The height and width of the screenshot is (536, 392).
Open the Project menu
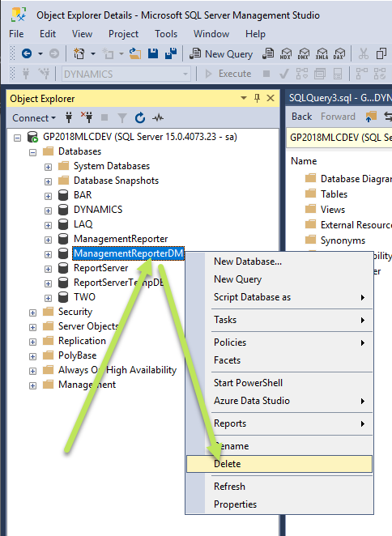pyautogui.click(x=123, y=34)
